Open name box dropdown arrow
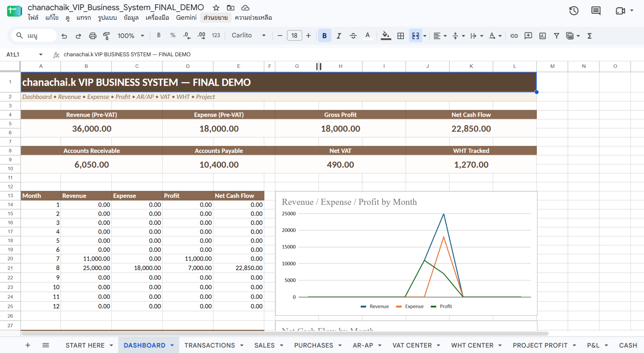Image resolution: width=644 pixels, height=353 pixels. tap(41, 54)
